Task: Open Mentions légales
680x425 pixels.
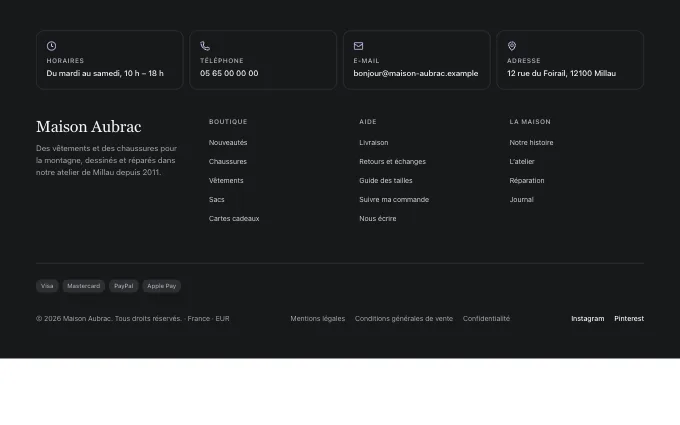Action: (x=317, y=318)
